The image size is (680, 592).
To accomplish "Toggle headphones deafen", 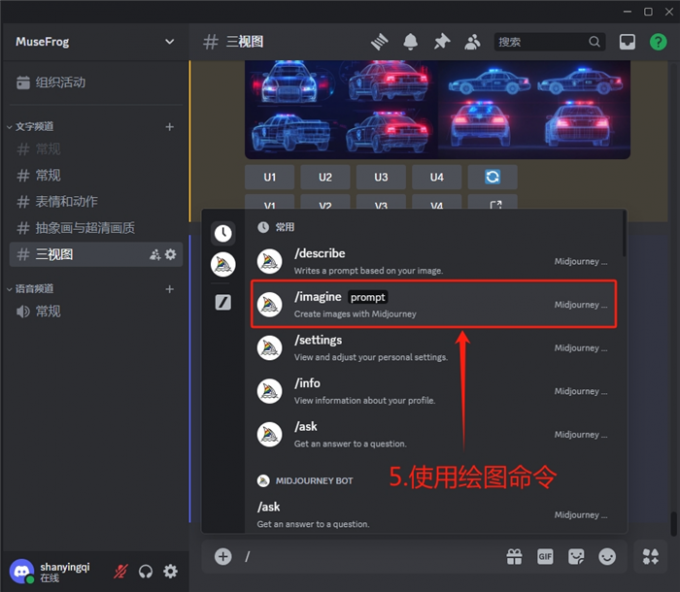I will tap(145, 571).
